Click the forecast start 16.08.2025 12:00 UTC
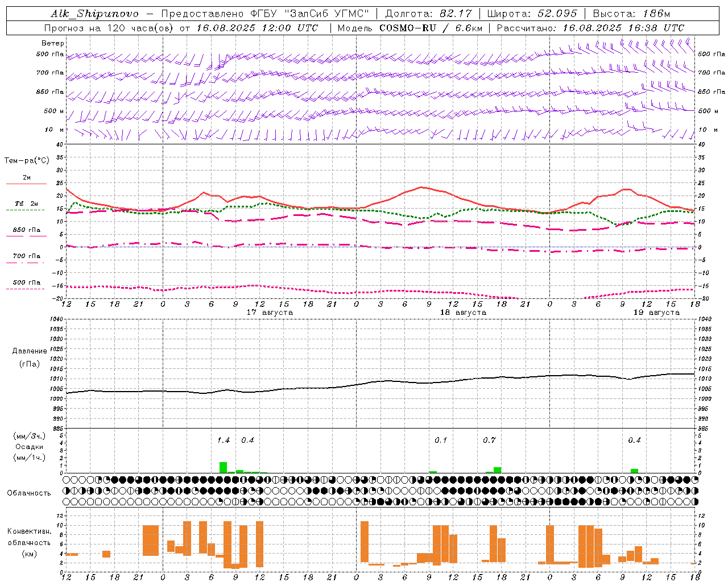The width and height of the screenshot is (728, 582). [257, 28]
